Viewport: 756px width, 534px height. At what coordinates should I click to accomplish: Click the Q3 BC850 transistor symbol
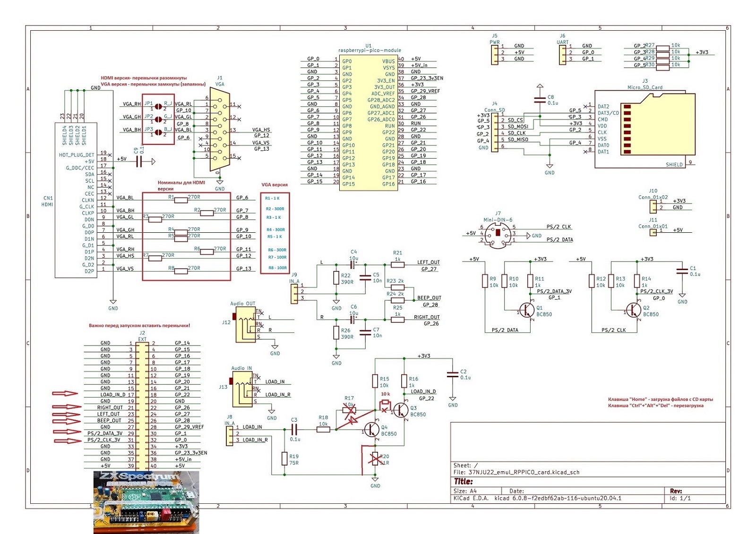coord(401,410)
